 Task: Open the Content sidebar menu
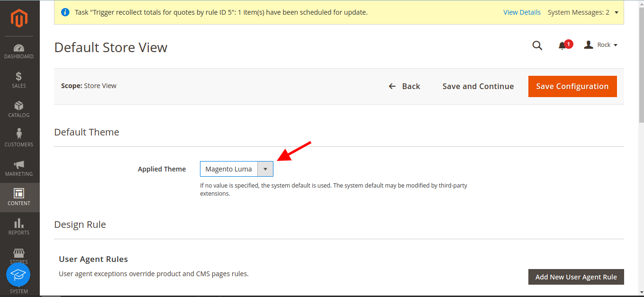[19, 198]
